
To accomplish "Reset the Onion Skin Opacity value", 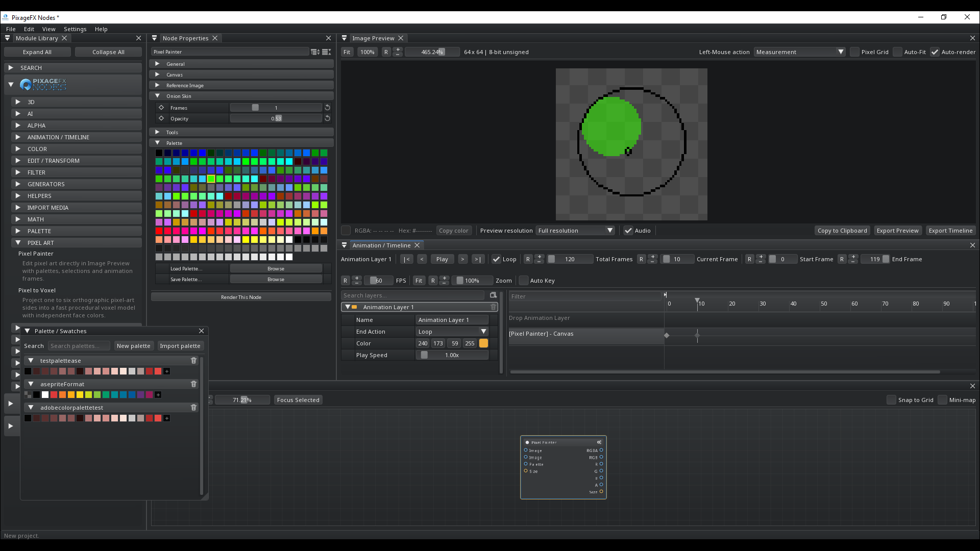I will tap(328, 118).
